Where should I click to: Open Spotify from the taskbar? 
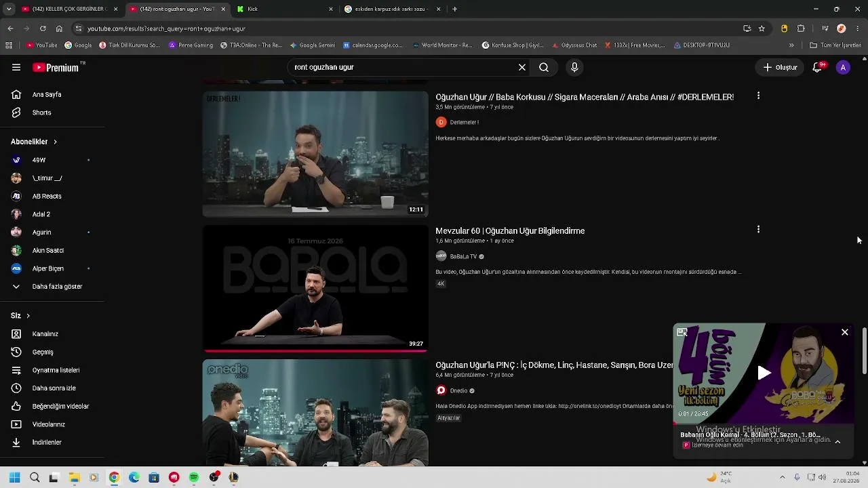click(194, 477)
